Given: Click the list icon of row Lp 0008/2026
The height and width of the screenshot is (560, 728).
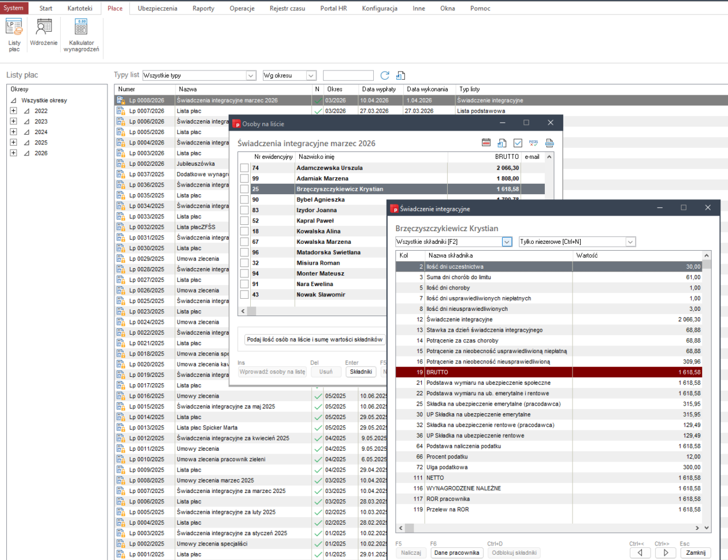Looking at the screenshot, I should click(x=121, y=101).
